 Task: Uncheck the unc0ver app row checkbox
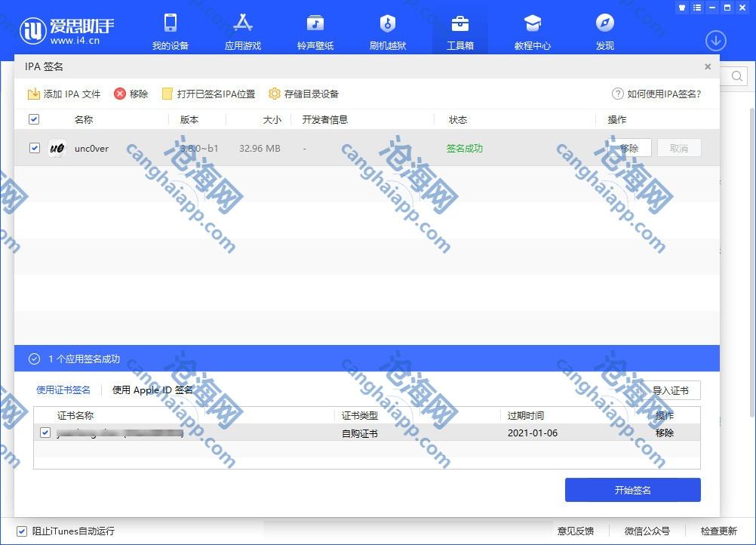[34, 148]
